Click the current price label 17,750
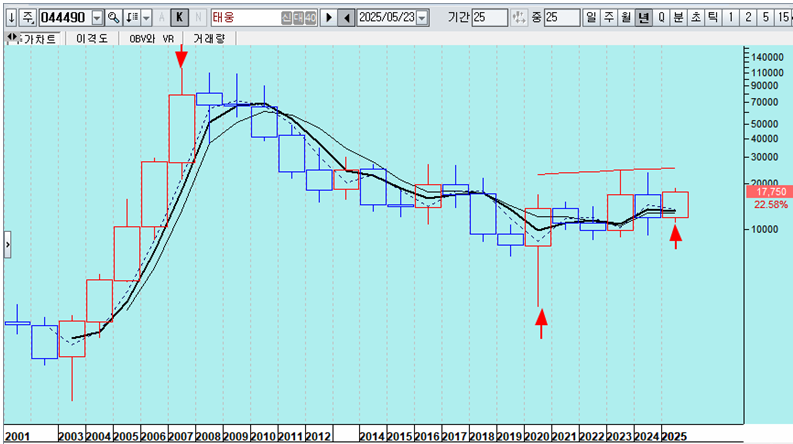The height and width of the screenshot is (444, 793). (x=771, y=192)
